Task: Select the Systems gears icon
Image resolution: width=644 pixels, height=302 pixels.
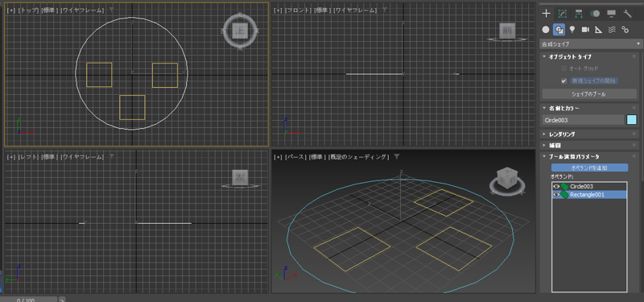Action: click(x=625, y=30)
